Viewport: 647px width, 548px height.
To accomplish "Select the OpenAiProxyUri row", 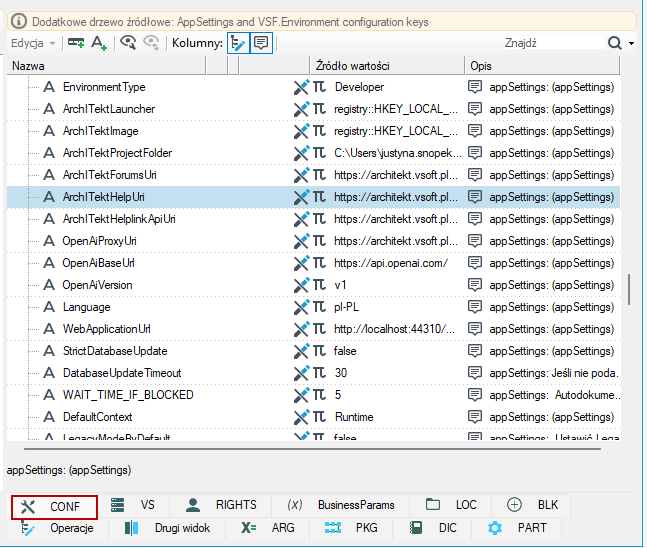I will pyautogui.click(x=313, y=241).
